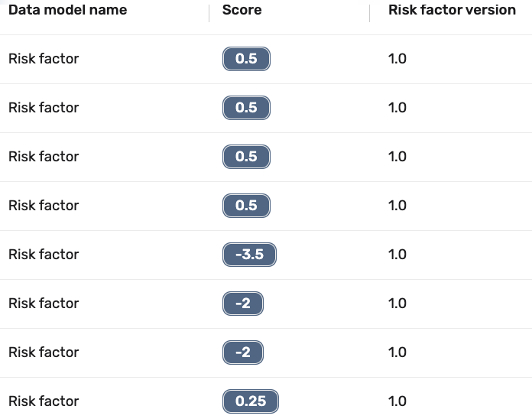Click column divider after Data model name
The height and width of the screenshot is (419, 532).
(x=209, y=13)
